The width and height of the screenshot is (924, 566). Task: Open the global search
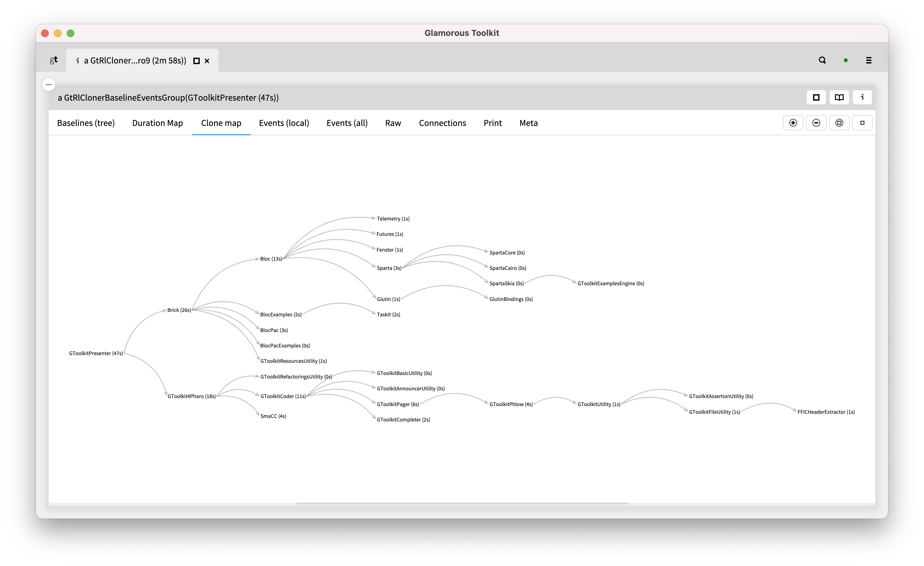click(x=822, y=60)
